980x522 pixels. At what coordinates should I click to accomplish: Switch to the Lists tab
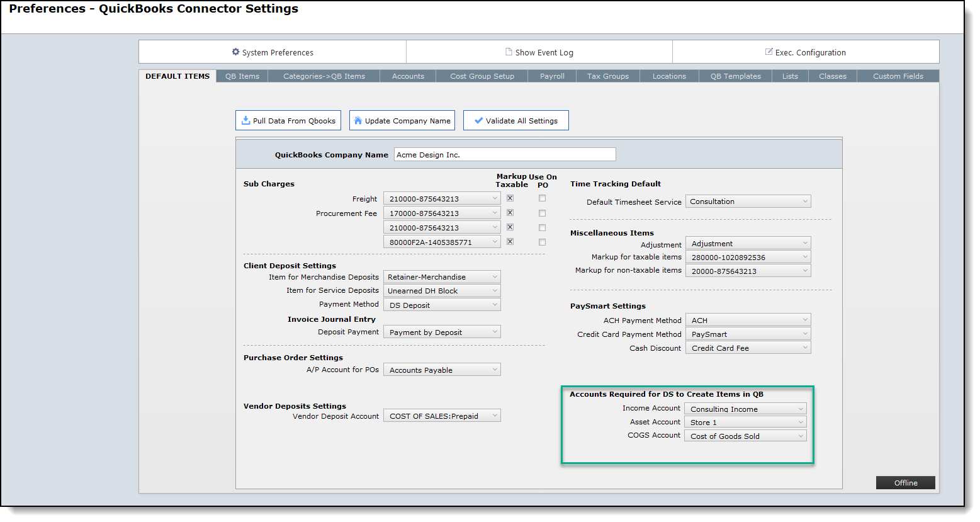[x=790, y=76]
